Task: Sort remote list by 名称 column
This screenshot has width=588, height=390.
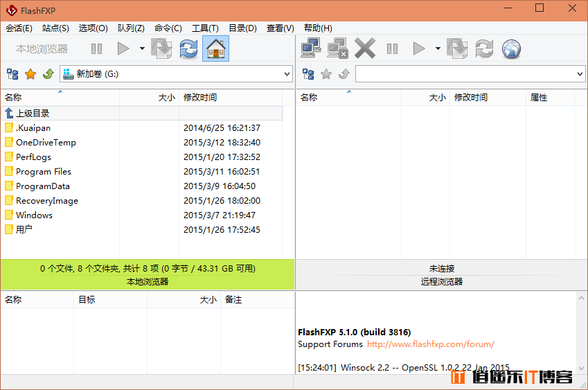Action: [x=349, y=98]
